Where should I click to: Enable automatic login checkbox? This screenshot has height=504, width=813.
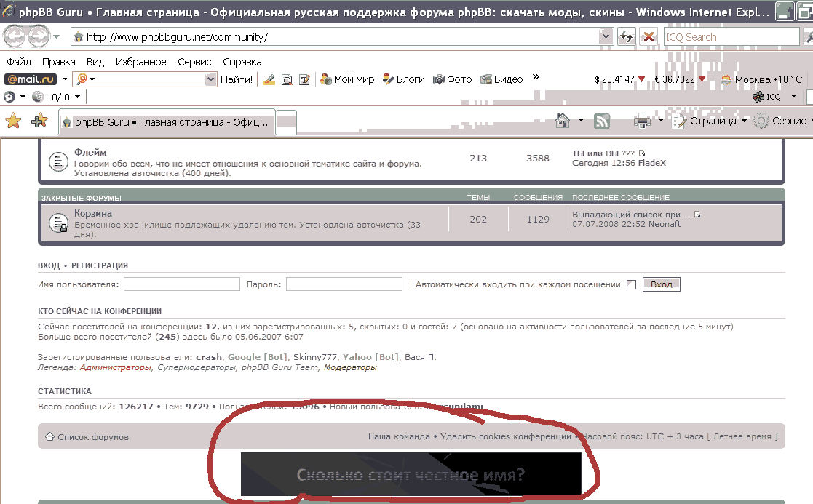coord(631,285)
